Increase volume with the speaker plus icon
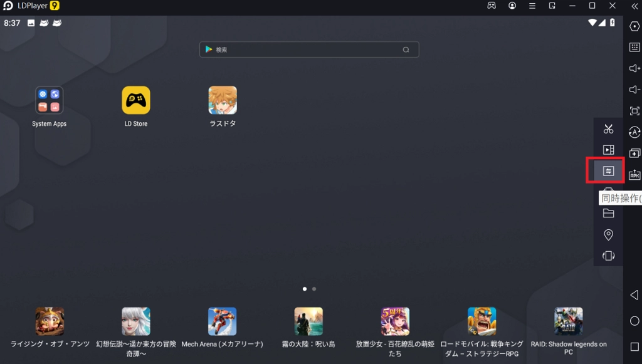 [x=634, y=68]
